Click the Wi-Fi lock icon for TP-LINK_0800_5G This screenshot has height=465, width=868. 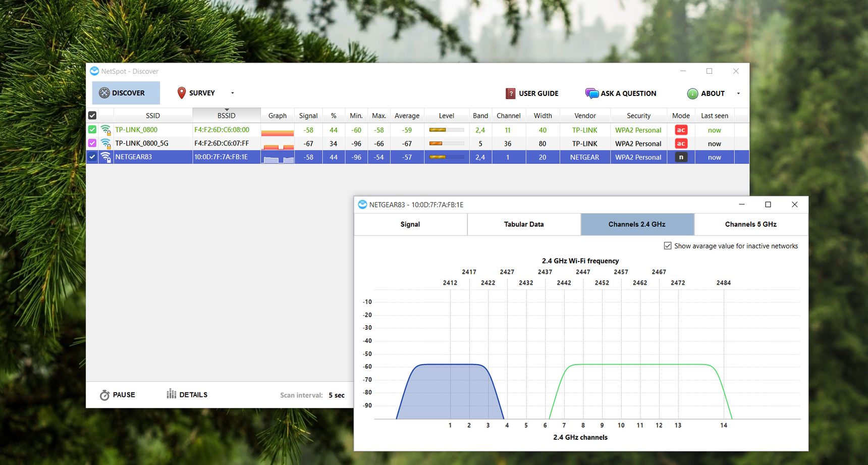pos(105,143)
